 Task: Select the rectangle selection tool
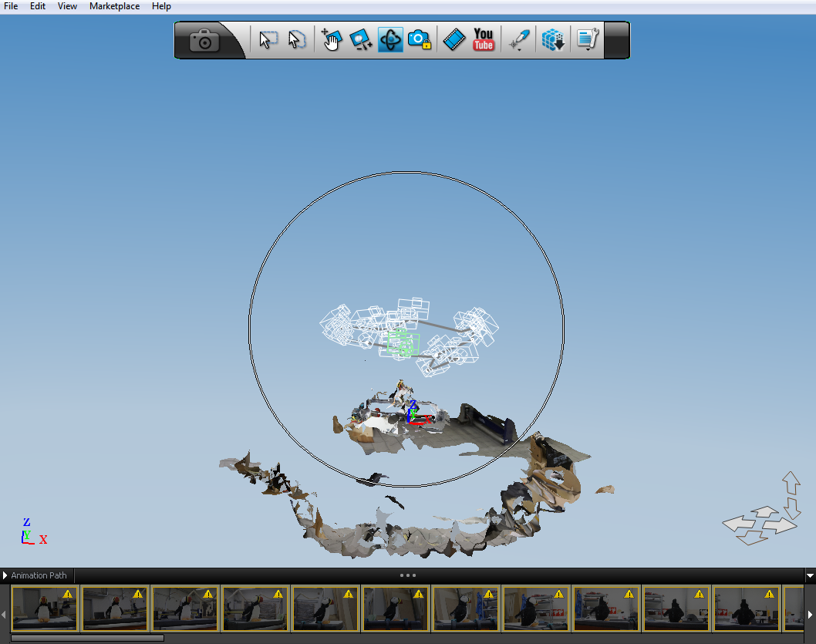[x=268, y=39]
